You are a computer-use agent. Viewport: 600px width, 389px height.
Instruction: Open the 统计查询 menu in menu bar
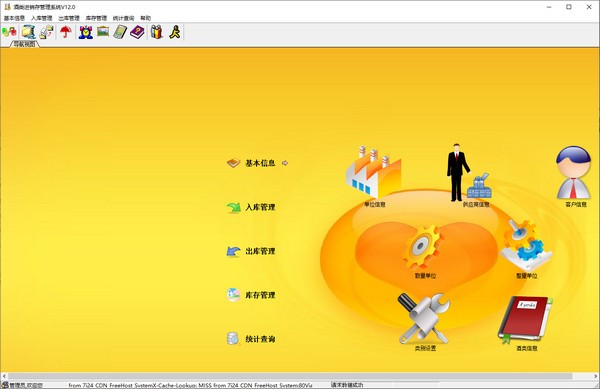[x=124, y=18]
